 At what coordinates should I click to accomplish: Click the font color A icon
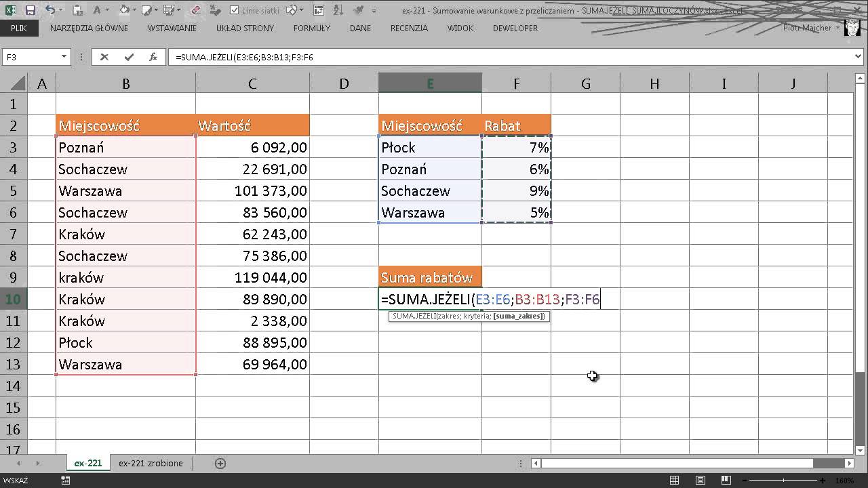point(97,10)
